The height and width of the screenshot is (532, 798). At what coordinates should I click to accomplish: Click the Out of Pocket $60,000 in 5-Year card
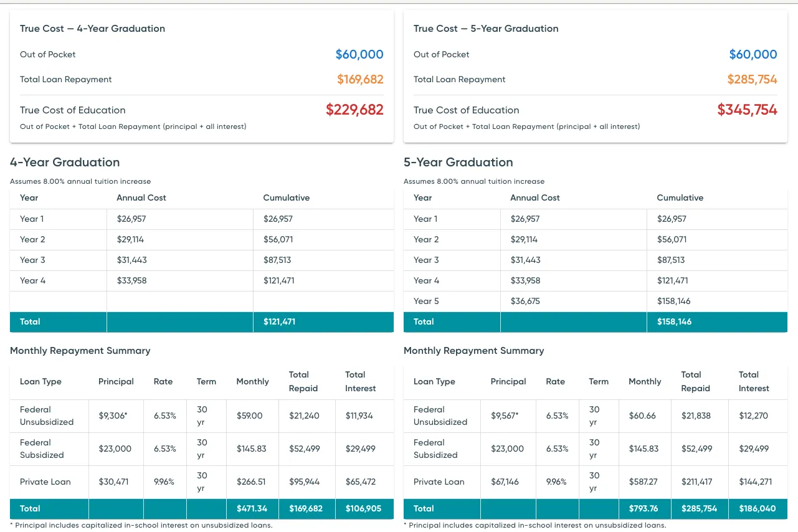coord(753,54)
